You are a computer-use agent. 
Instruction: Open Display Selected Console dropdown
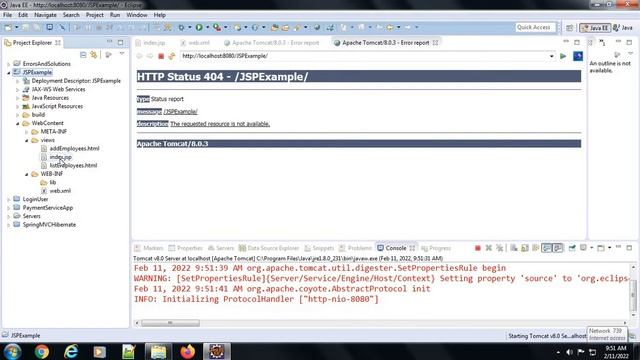591,248
